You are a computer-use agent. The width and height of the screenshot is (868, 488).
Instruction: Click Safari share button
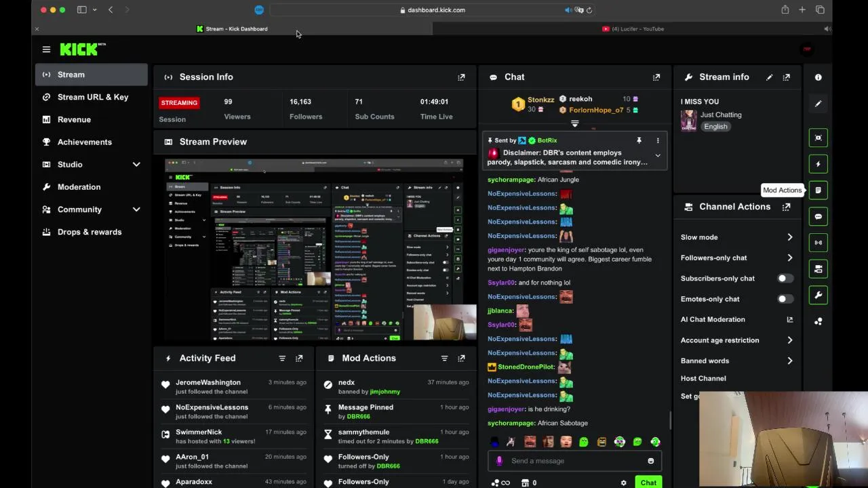[785, 10]
